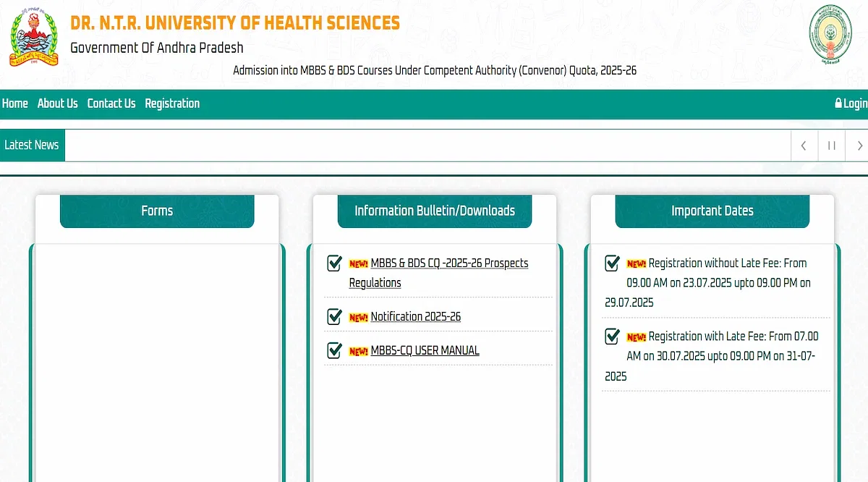This screenshot has height=482, width=868.
Task: Open the About Us menu item
Action: click(57, 103)
